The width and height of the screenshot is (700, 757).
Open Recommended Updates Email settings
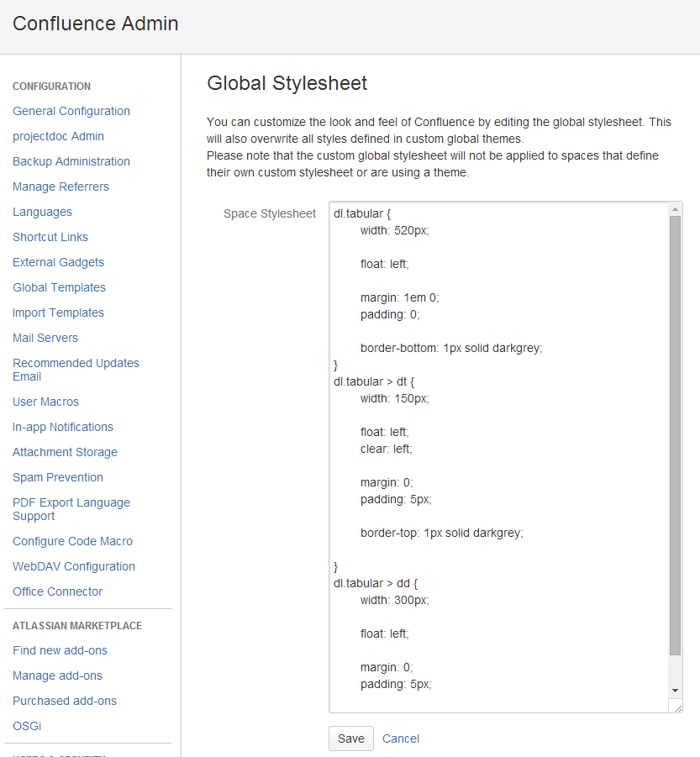coord(76,370)
